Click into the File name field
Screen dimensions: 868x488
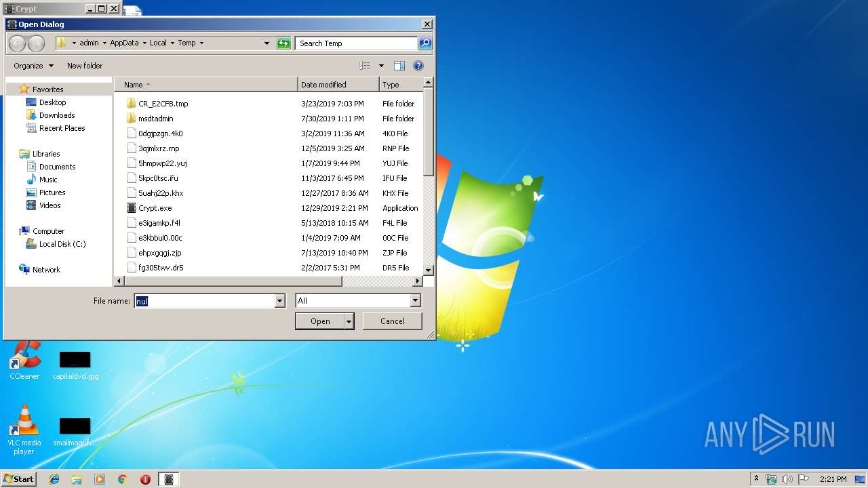point(204,301)
